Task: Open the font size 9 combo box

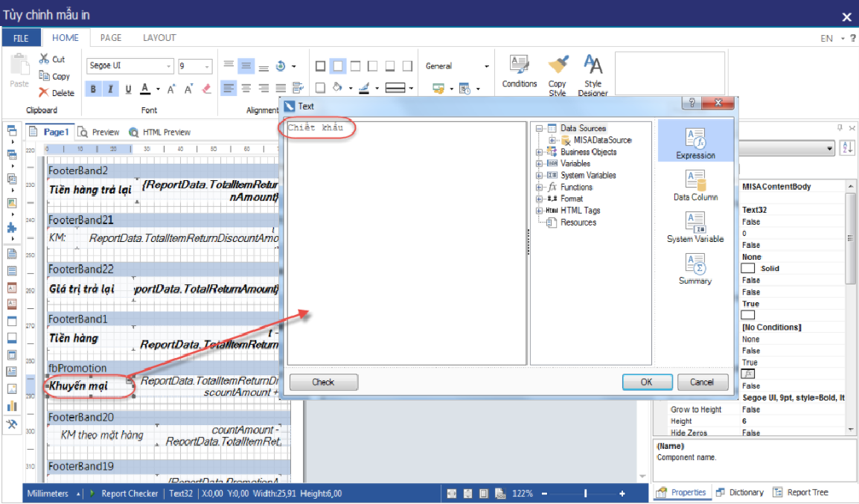Action: click(194, 66)
